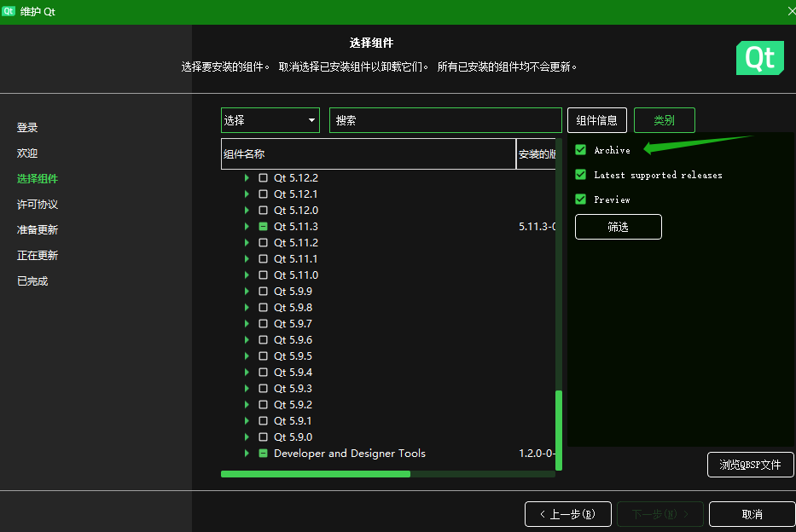Click the 欢迎 step in sidebar
The width and height of the screenshot is (796, 532).
pos(27,153)
